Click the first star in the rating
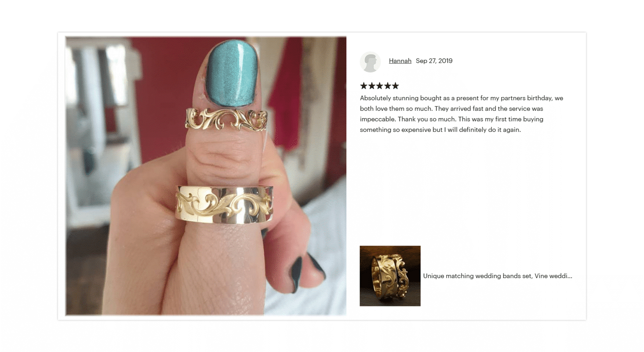This screenshot has width=644, height=352. click(364, 86)
